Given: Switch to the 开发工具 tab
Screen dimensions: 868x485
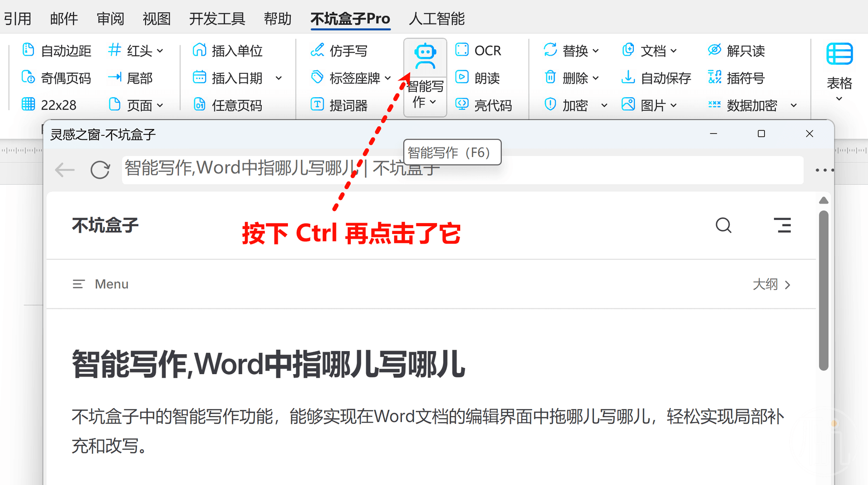Looking at the screenshot, I should pyautogui.click(x=217, y=19).
